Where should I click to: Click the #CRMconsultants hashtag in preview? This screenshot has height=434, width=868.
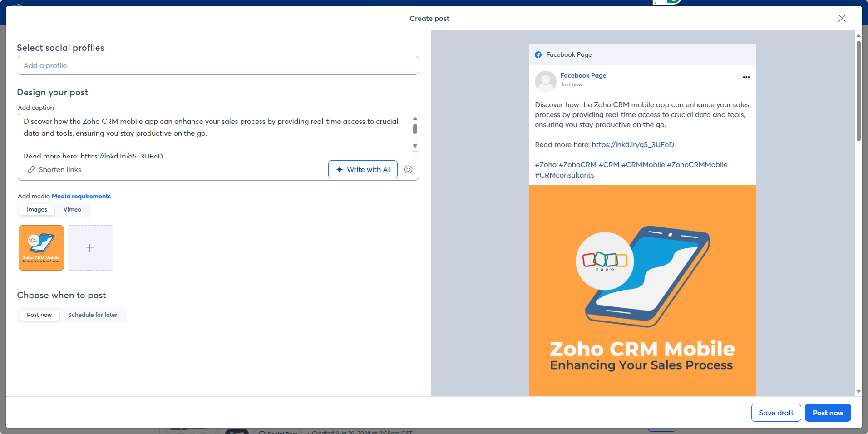564,175
